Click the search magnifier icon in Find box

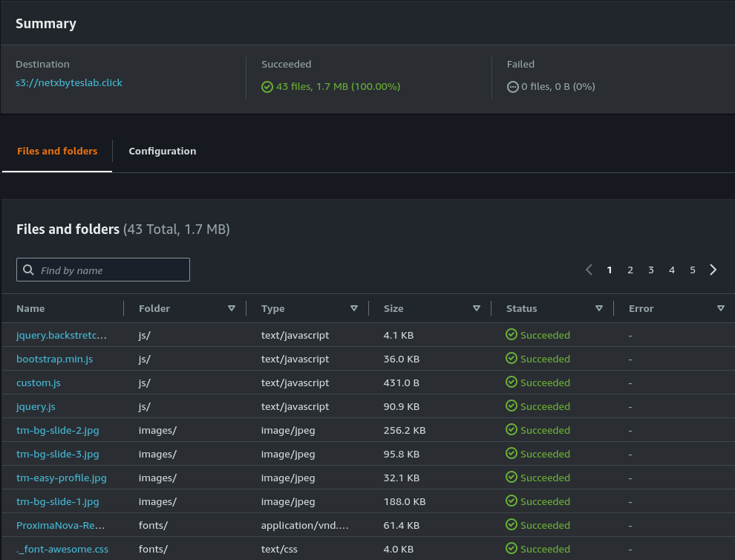point(29,270)
